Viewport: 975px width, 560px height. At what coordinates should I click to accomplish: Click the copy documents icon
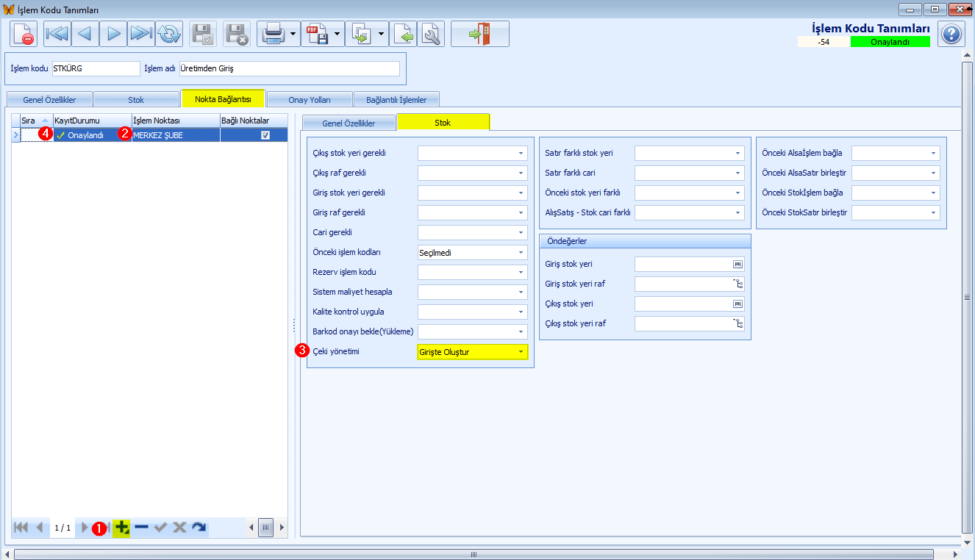[361, 34]
